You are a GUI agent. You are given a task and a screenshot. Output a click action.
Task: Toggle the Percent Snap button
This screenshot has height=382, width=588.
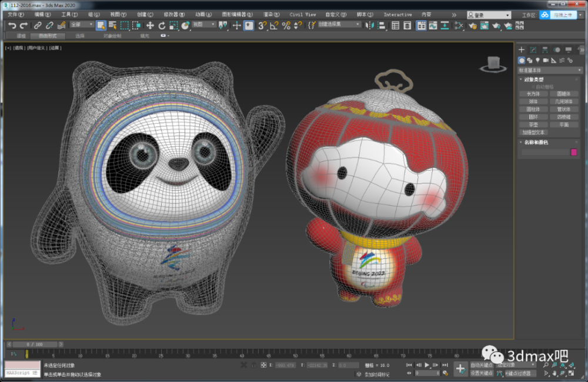286,25
